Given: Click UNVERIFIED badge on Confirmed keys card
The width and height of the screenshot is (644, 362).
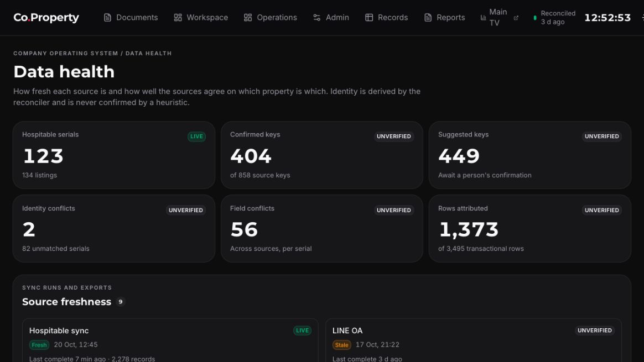Looking at the screenshot, I should [x=394, y=137].
